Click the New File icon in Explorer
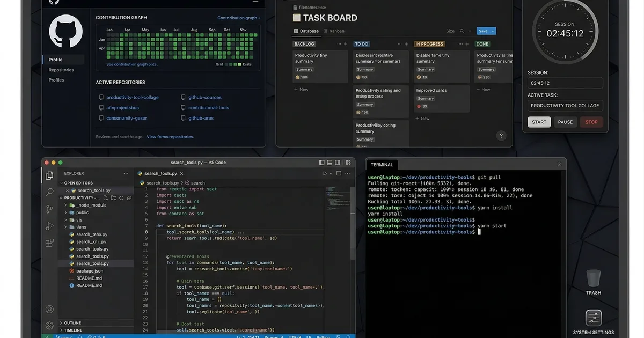Viewport: 644px width, 338px height. coord(106,197)
